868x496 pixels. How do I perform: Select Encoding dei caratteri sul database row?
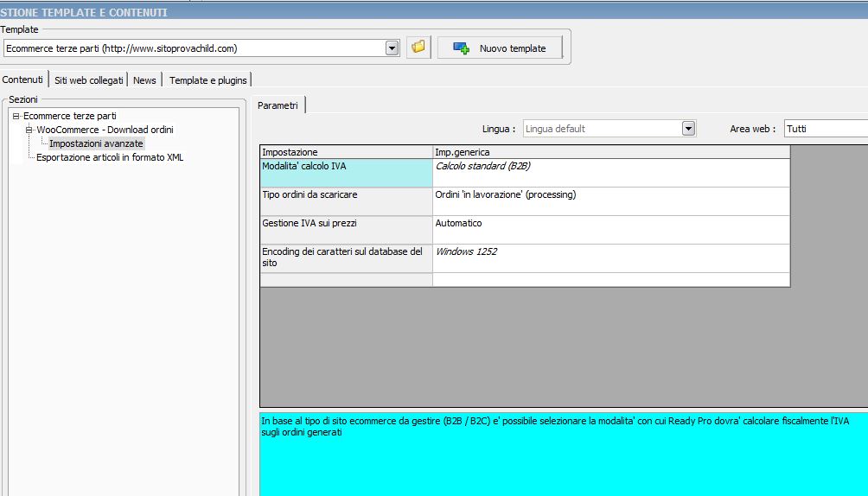click(x=346, y=258)
